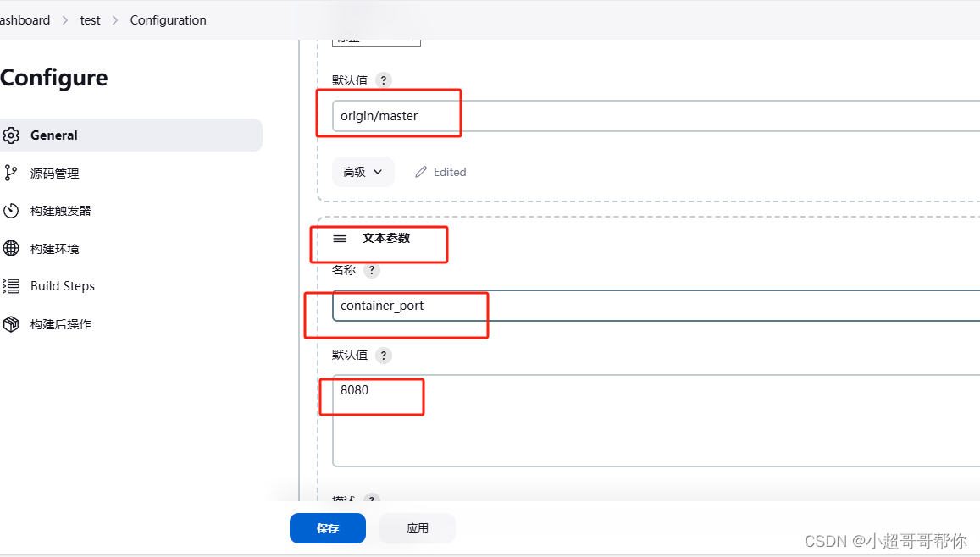980x557 pixels.
Task: Click the breadcrumb chevron after Dashboard
Action: tap(65, 20)
